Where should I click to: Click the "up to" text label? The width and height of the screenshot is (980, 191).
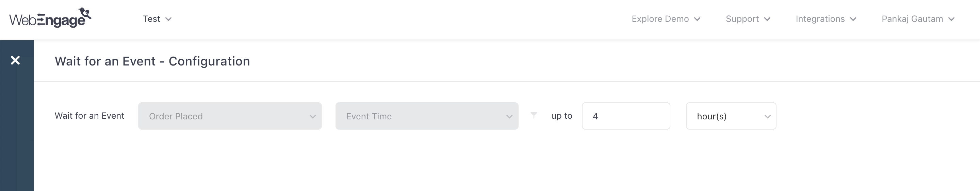561,116
